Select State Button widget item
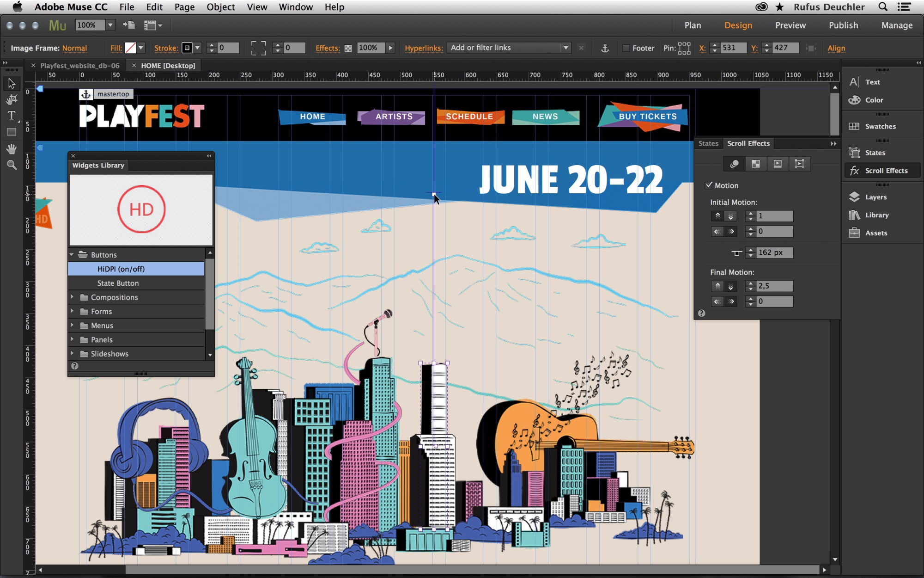Viewport: 924px width, 578px height. point(118,283)
